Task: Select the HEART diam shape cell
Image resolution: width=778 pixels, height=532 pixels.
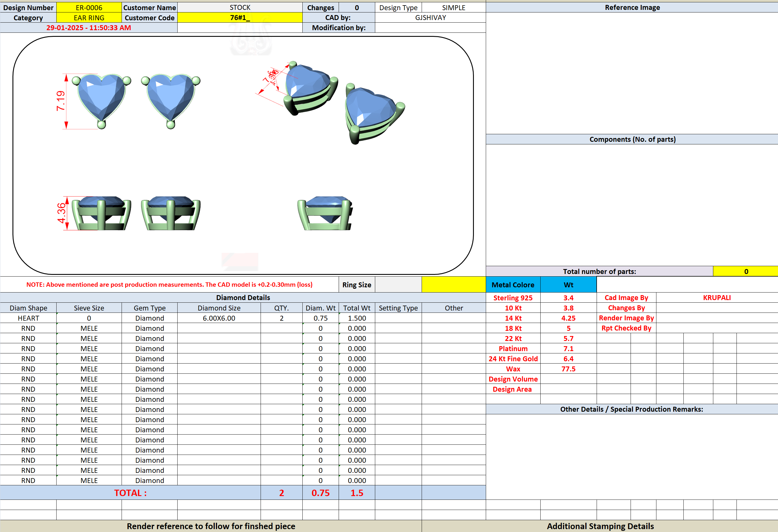Action: point(28,318)
